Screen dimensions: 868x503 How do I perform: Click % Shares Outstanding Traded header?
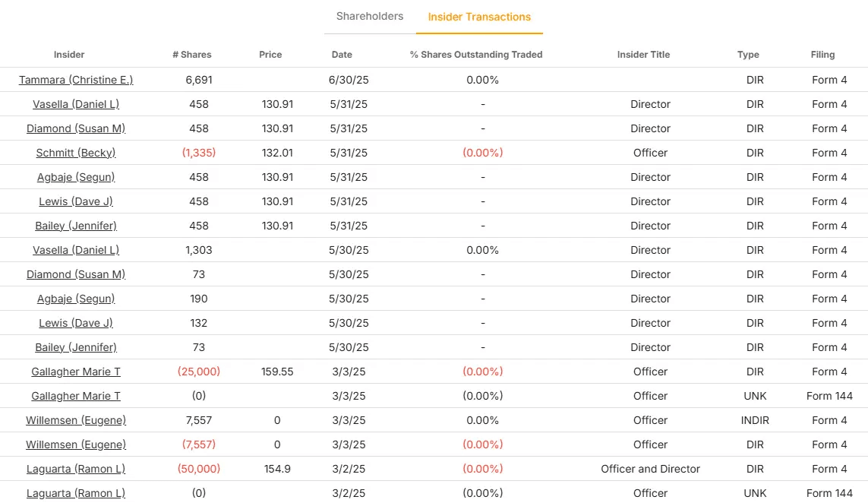click(476, 54)
